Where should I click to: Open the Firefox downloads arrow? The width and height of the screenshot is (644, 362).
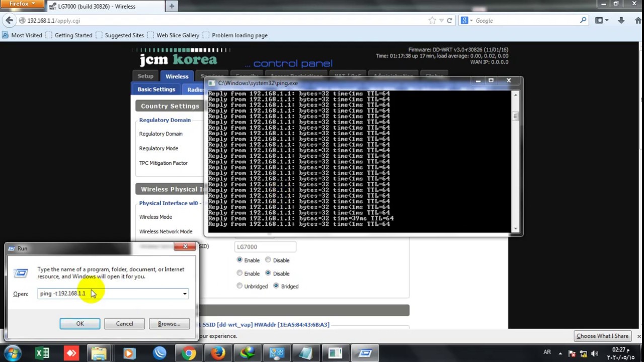(x=621, y=21)
